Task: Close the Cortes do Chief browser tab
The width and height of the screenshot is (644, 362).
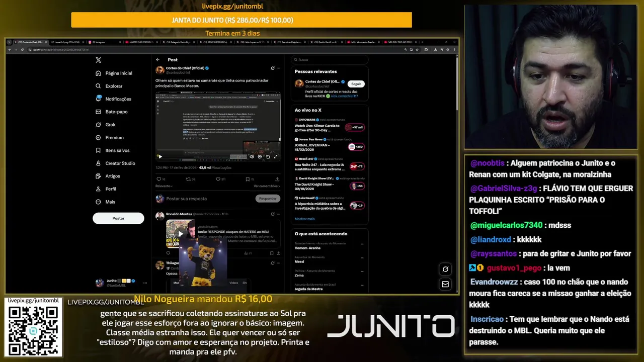Action: point(47,42)
